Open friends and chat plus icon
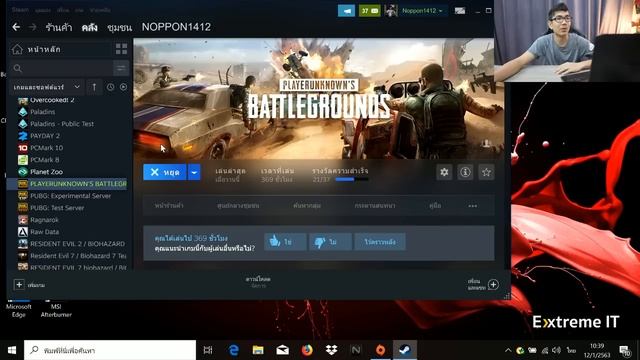640x360 pixels. point(493,284)
